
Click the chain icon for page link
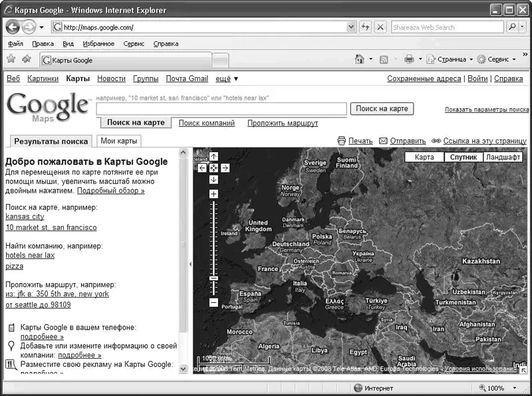[x=436, y=141]
